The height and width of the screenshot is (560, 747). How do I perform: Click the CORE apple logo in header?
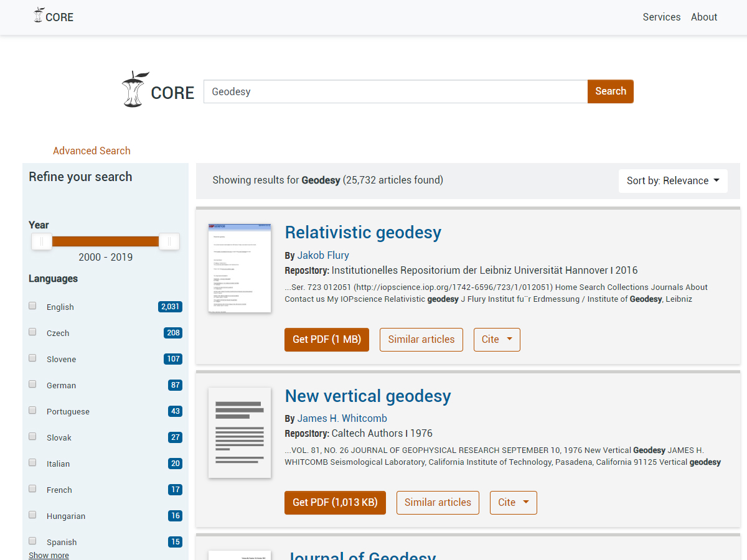39,16
